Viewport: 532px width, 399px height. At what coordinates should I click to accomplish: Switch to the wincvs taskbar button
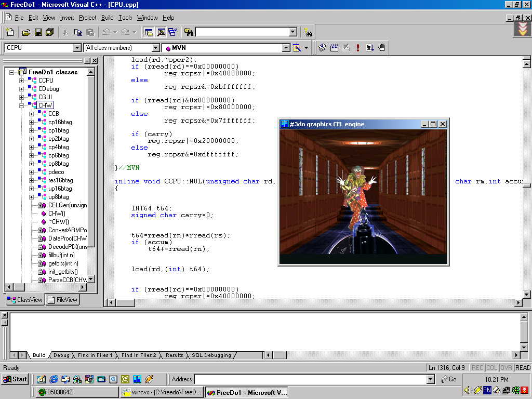[x=162, y=392]
